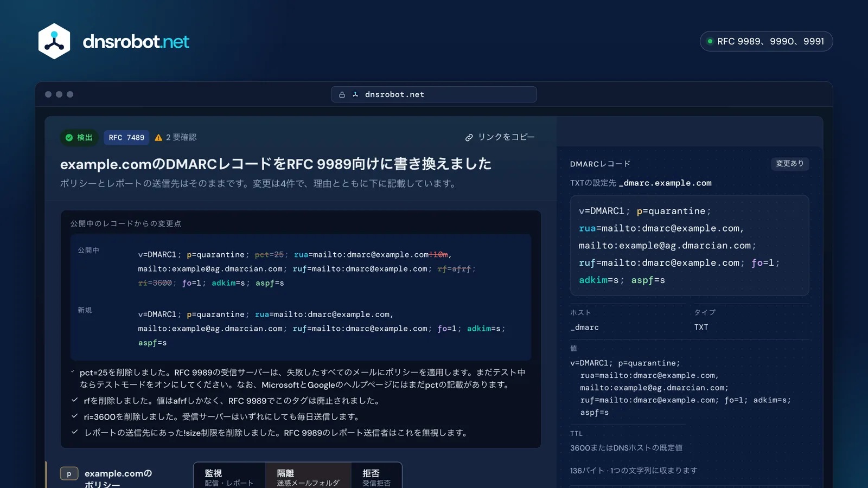
Task: Collapse the pct=25を削除しました explanation chevron
Action: click(x=73, y=372)
